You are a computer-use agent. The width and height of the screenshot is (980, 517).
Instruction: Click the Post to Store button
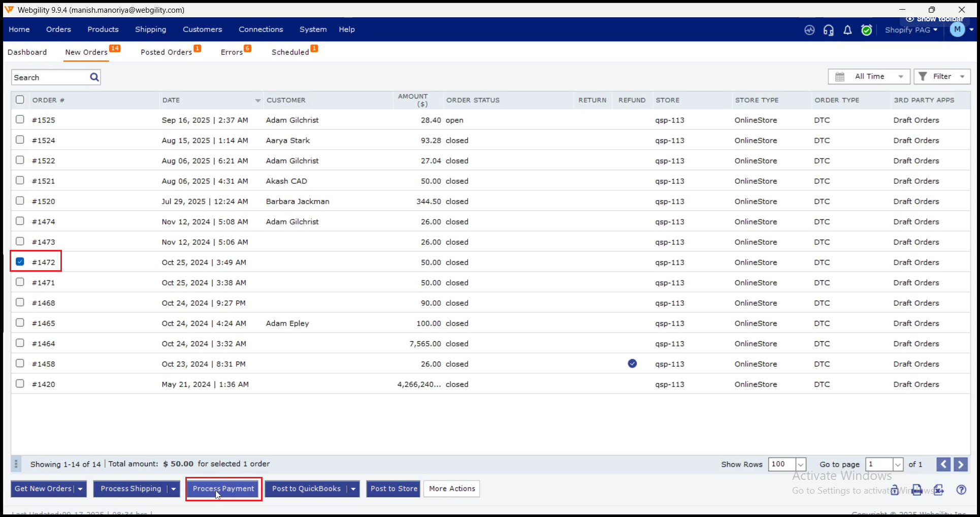394,489
